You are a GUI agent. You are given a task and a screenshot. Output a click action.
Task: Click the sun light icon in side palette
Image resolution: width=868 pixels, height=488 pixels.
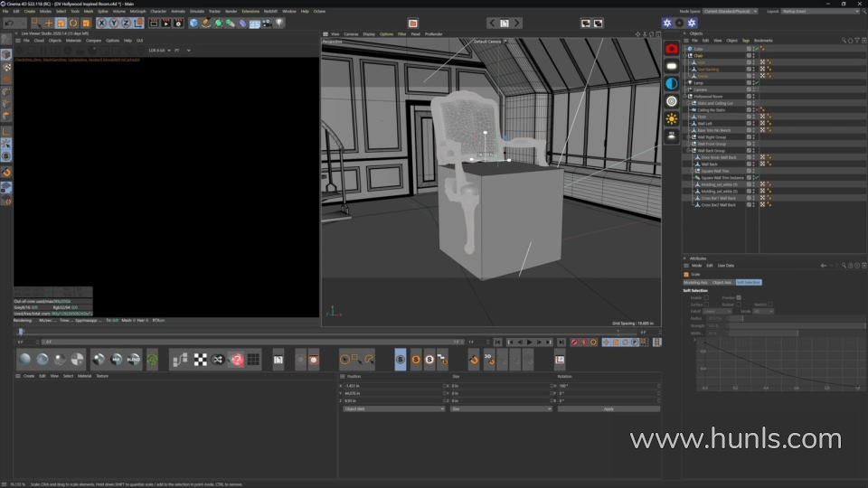[x=672, y=118]
